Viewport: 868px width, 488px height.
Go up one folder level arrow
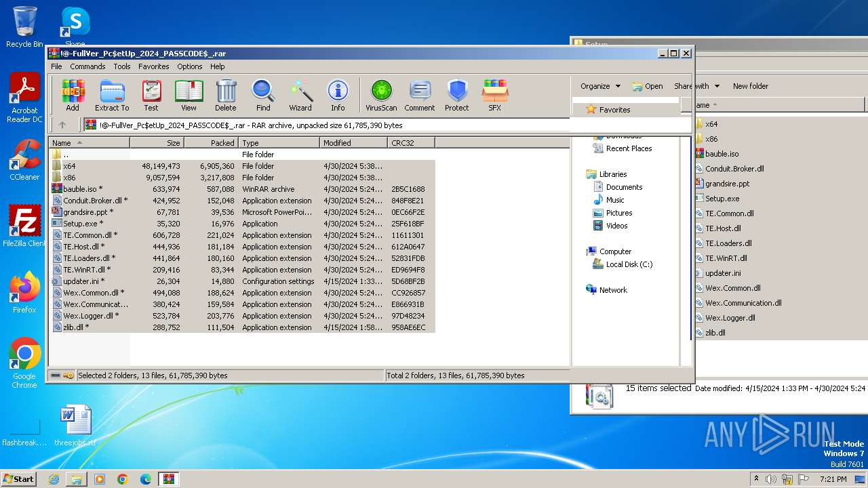coord(62,125)
